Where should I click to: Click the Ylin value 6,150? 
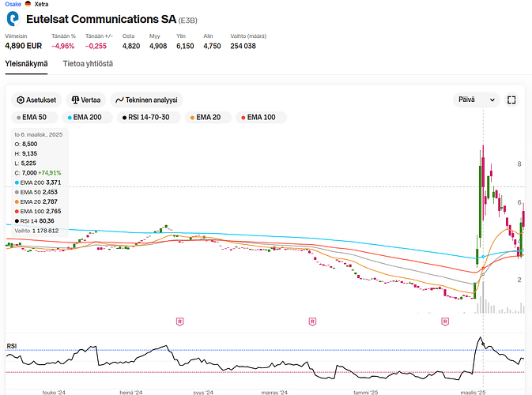pos(185,46)
